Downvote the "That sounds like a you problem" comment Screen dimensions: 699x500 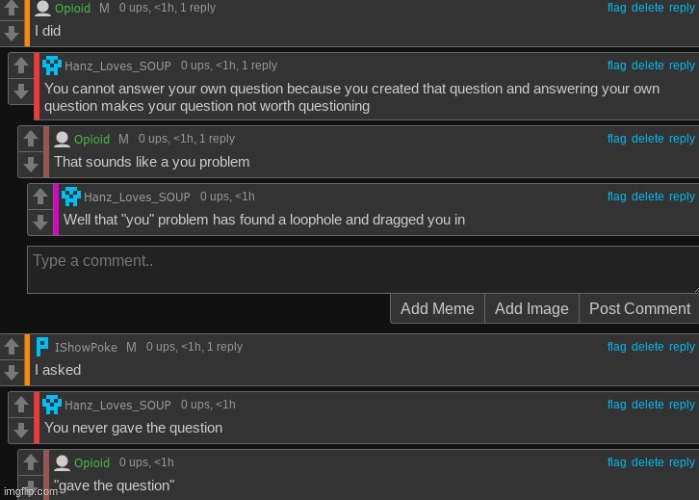[31, 163]
